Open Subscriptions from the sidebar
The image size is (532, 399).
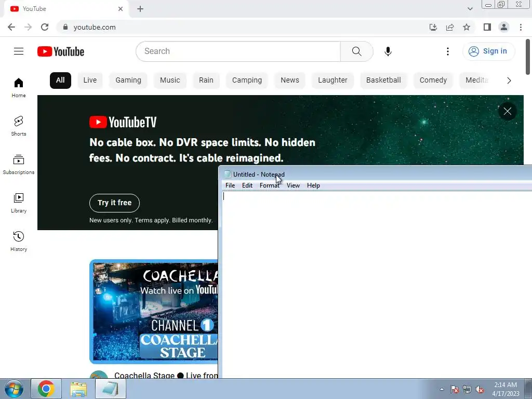click(x=19, y=165)
